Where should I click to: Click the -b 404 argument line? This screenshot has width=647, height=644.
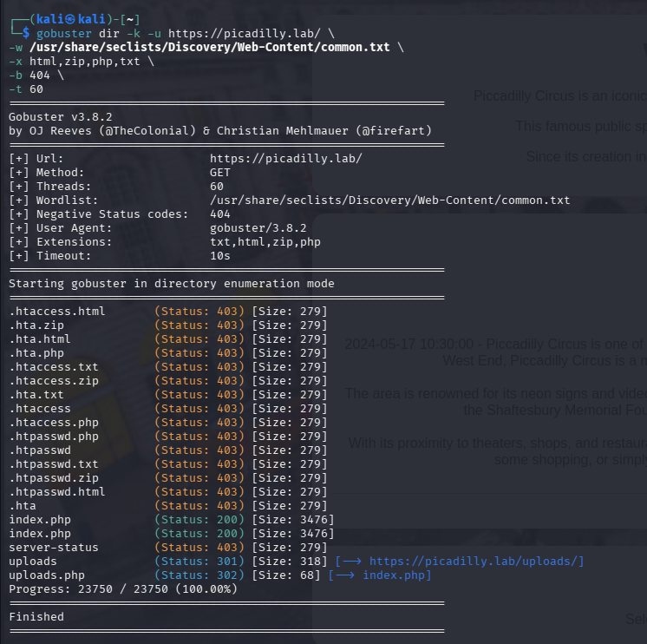[29, 76]
